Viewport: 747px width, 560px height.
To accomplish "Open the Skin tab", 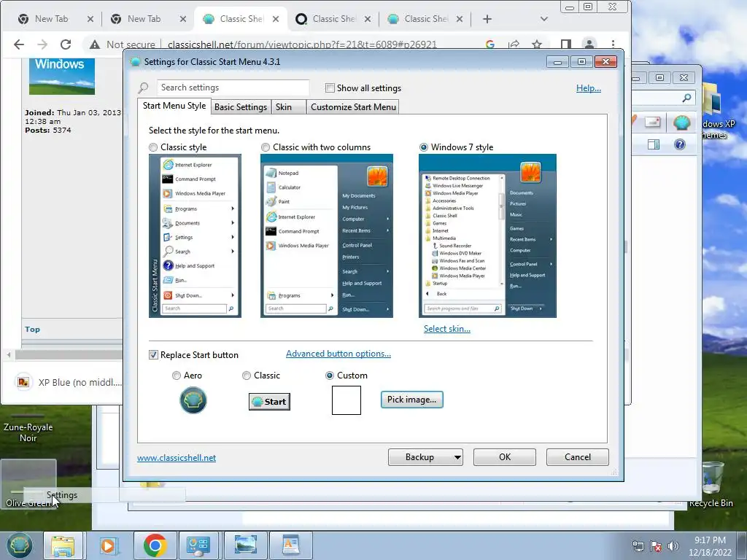I will [287, 107].
